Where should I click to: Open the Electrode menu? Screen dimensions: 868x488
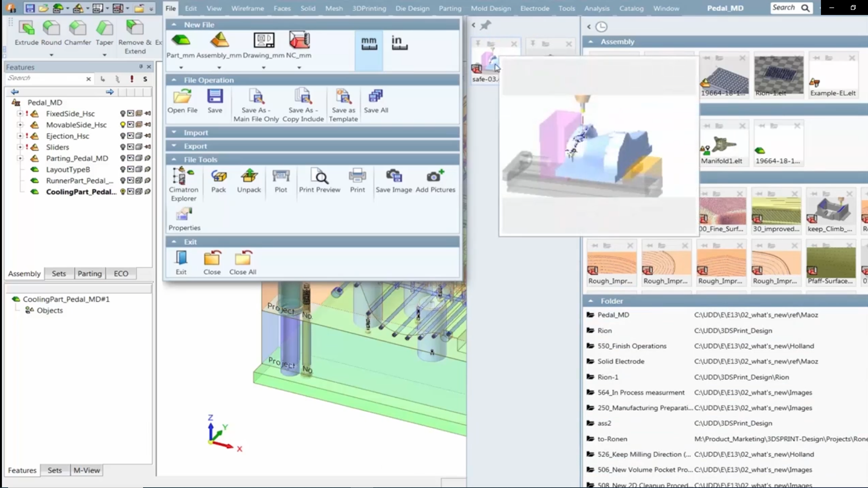[535, 8]
